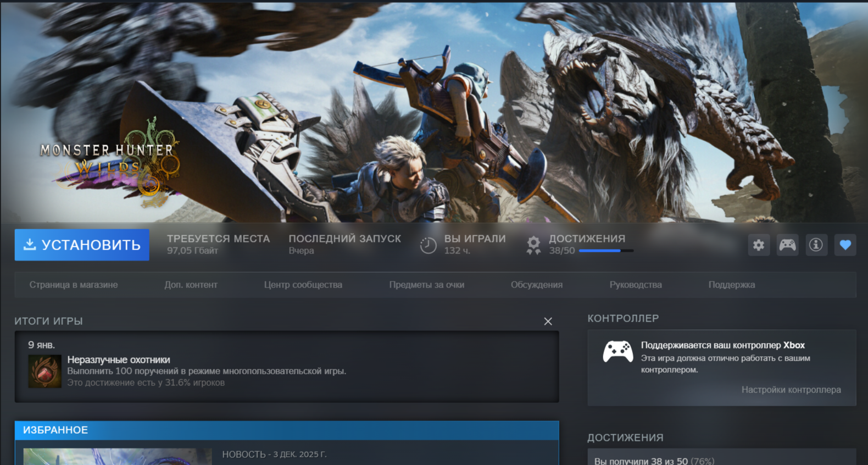Viewport: 868px width, 465px height.
Task: Open Руководства tab
Action: [636, 285]
